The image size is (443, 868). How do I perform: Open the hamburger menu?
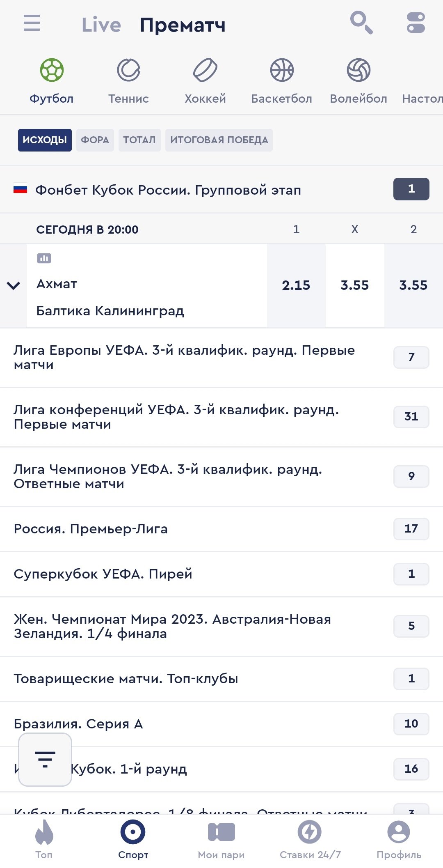pyautogui.click(x=32, y=23)
